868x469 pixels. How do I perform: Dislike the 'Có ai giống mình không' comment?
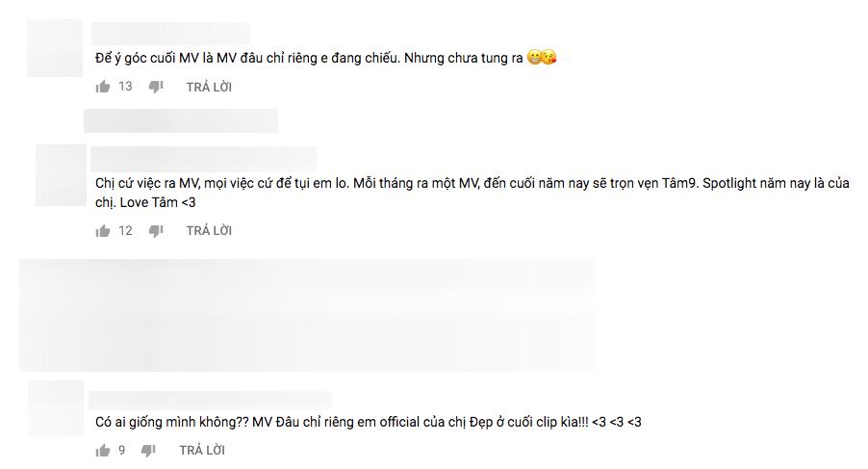(x=148, y=450)
